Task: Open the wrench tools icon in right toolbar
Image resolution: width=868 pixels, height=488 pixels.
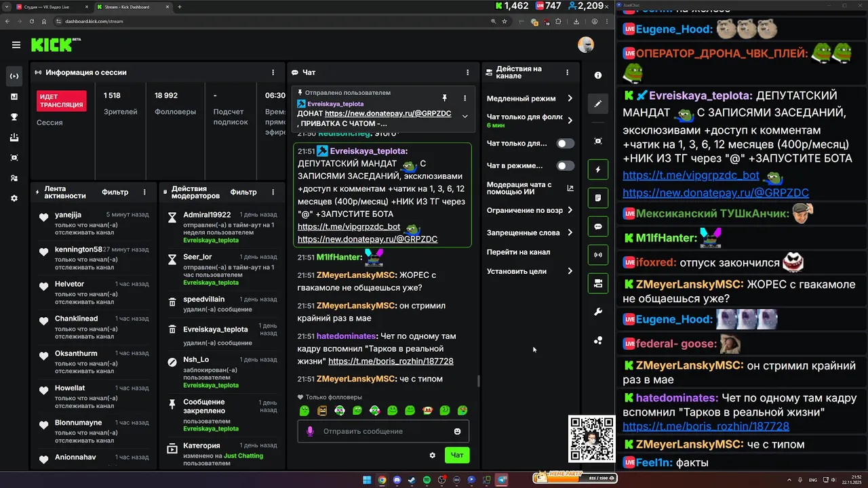Action: click(x=598, y=312)
